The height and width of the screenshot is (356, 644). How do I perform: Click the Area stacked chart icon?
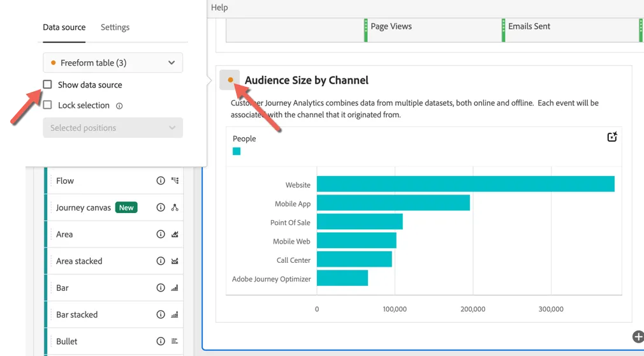(175, 261)
